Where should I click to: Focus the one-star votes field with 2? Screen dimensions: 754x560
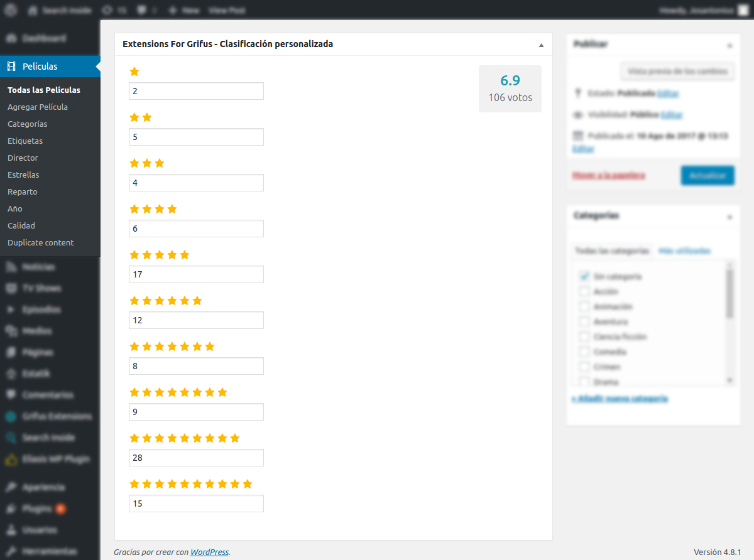196,91
